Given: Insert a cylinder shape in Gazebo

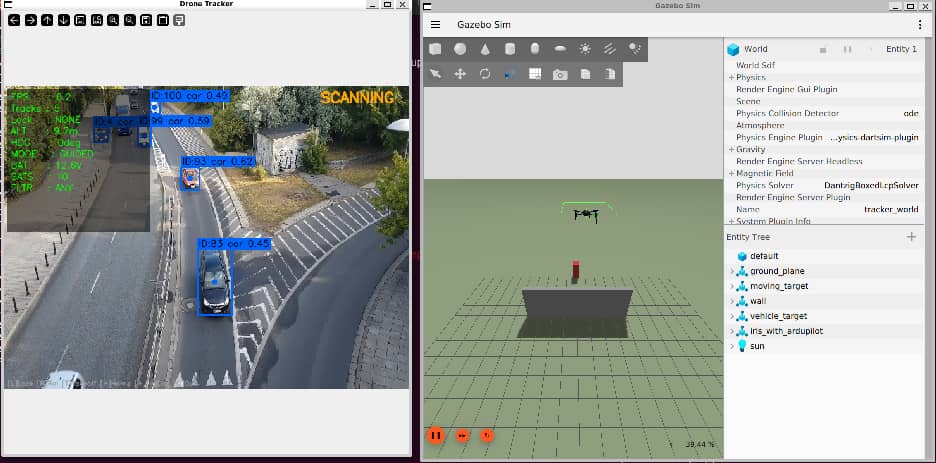Looking at the screenshot, I should [510, 49].
